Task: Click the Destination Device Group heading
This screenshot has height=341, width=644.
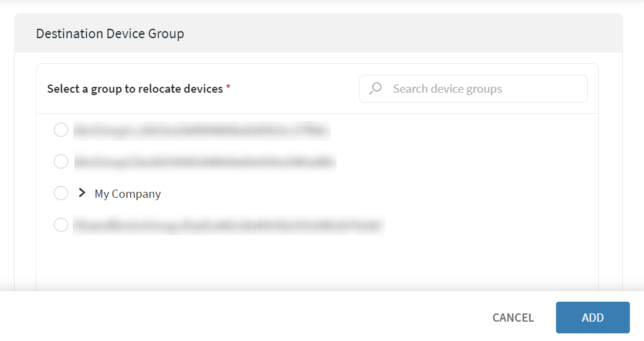Action: [110, 33]
